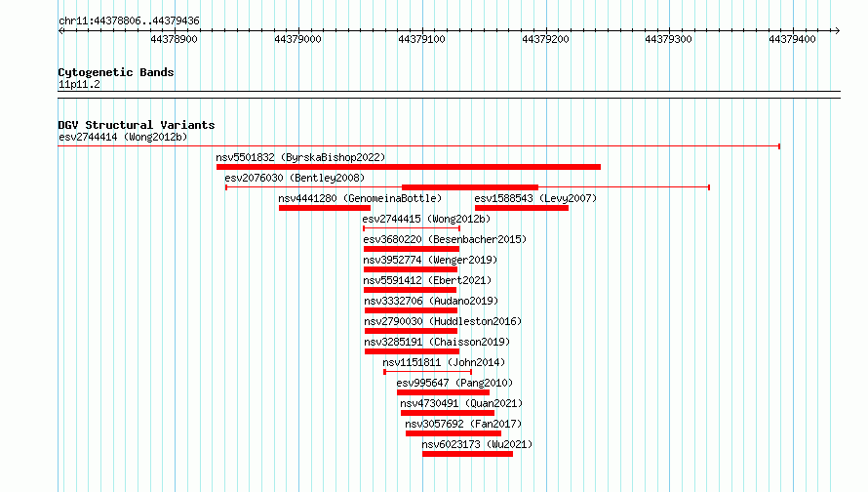Select the nsv3285191 (Chaisson2019) label
This screenshot has width=868, height=492.
click(x=437, y=342)
